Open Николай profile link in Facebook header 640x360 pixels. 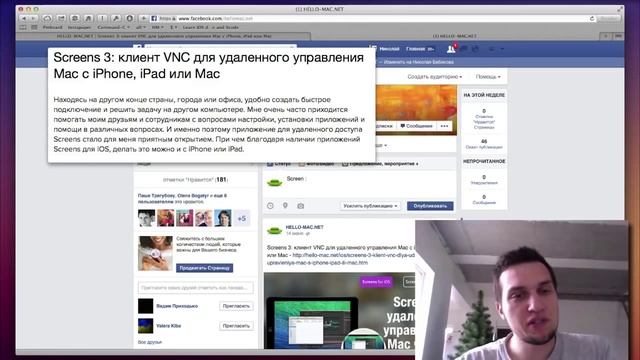389,49
